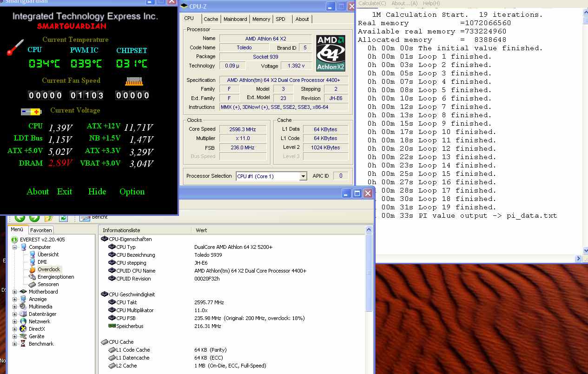Click the EVEREST list vertical scrollbar thumb
Viewport: 588px width, 374px height.
(369, 273)
